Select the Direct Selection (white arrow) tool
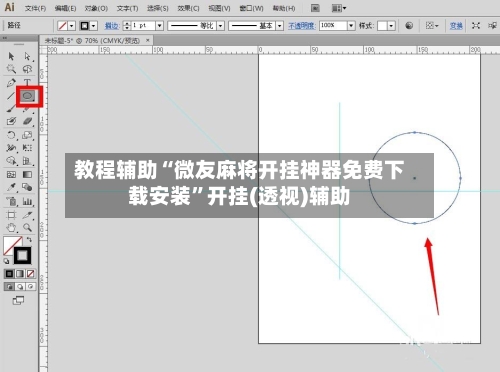Viewport: 500px width, 372px height. tap(27, 56)
